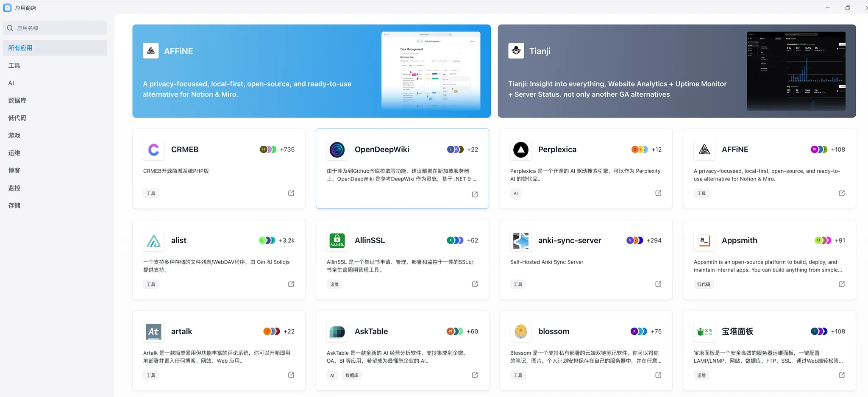The width and height of the screenshot is (868, 397).
Task: Open external link on the AskTable card
Action: coord(474,375)
